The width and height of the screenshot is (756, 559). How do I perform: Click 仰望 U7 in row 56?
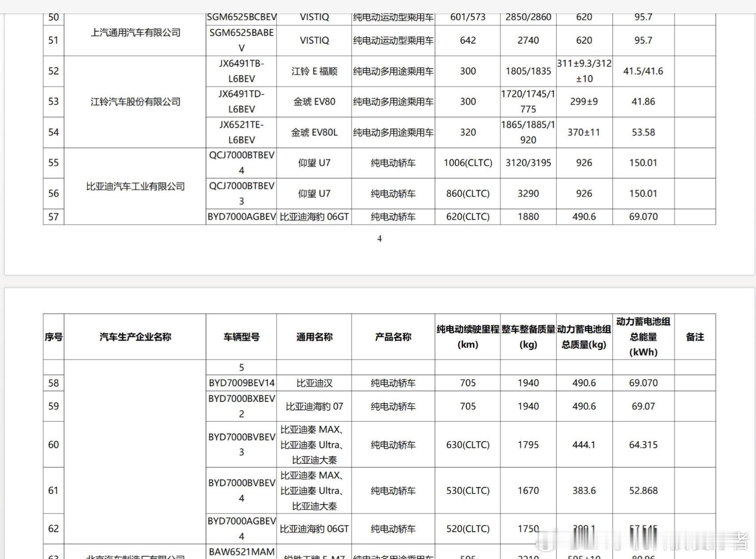coord(314,193)
